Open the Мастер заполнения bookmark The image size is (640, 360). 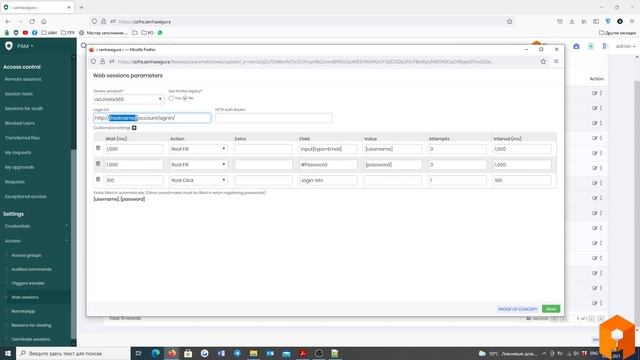tap(103, 33)
